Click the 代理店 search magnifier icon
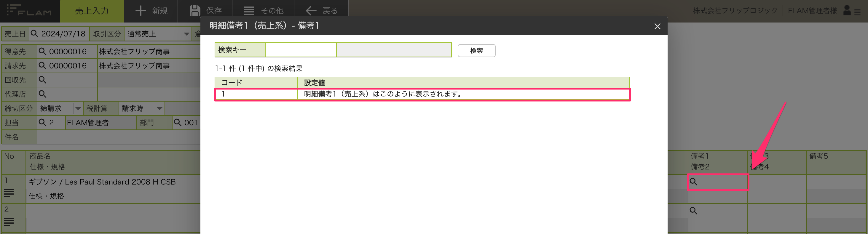This screenshot has height=234, width=868. (x=42, y=94)
